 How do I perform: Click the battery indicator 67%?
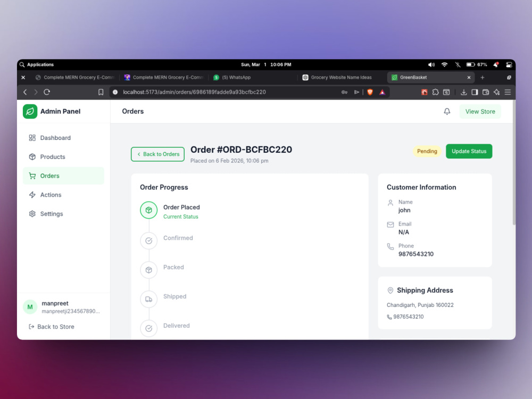click(477, 64)
